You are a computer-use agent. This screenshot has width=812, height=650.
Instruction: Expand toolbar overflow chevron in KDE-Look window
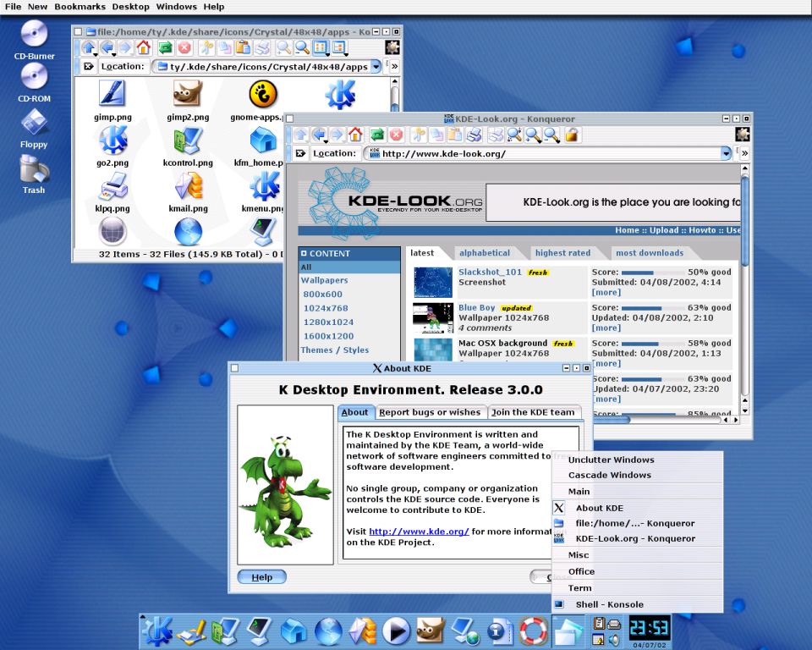744,153
